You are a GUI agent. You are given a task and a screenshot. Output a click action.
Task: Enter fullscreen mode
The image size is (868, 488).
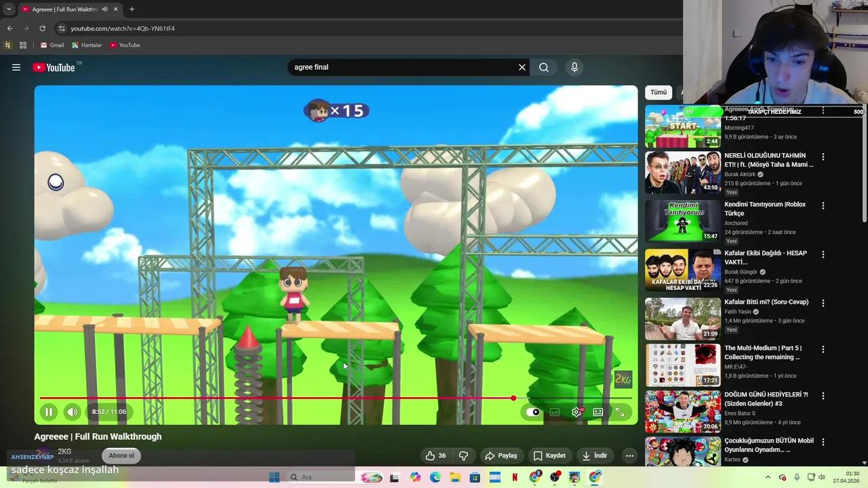pos(620,411)
